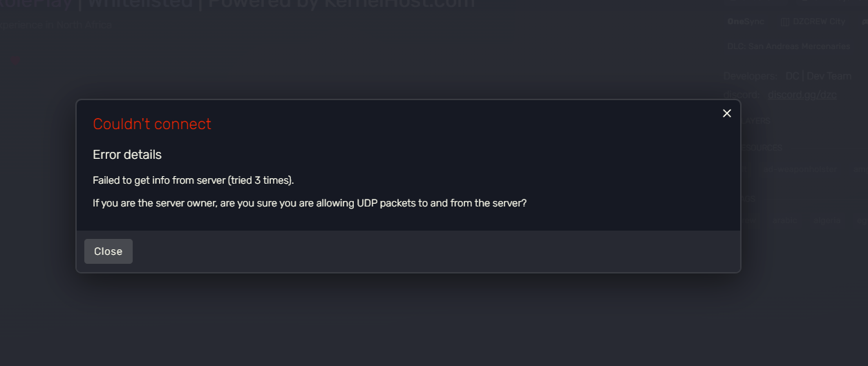
Task: Select the ad-weaponholster resource entry
Action: [x=800, y=169]
